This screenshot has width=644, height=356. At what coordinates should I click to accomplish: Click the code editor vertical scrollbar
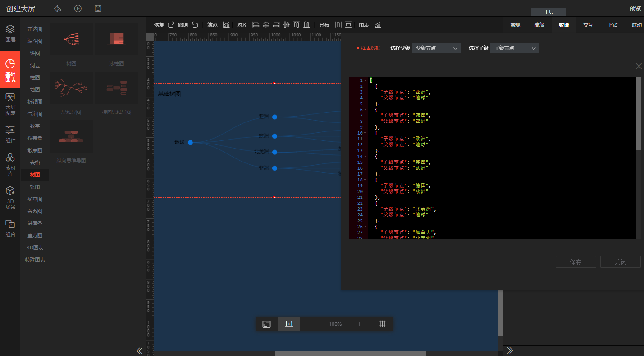point(638,113)
